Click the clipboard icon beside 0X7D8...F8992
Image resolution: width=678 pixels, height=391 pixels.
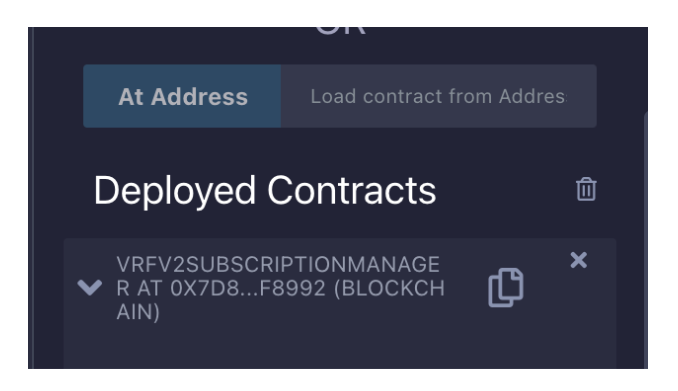(505, 288)
